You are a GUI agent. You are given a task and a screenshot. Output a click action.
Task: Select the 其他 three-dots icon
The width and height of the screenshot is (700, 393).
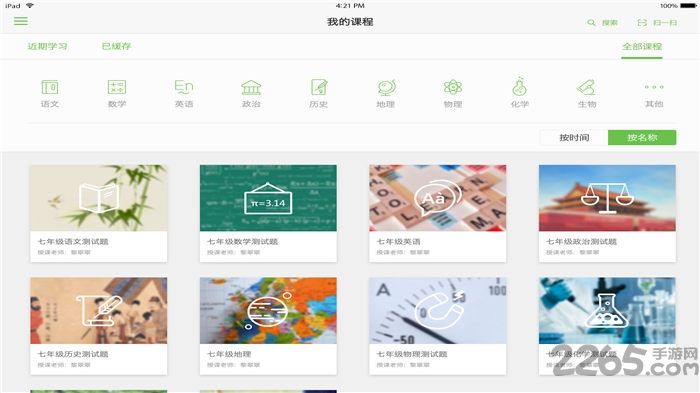coord(654,87)
